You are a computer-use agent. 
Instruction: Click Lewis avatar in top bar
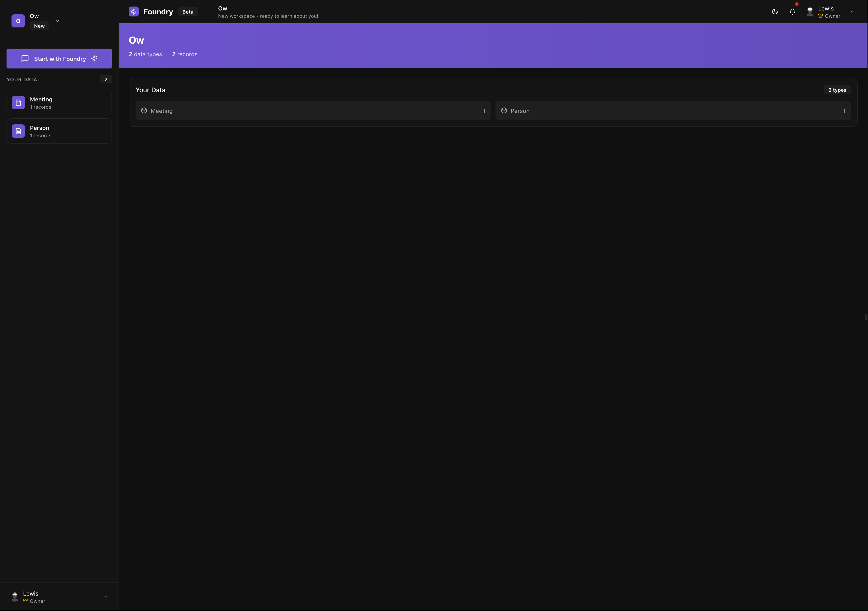(x=810, y=12)
